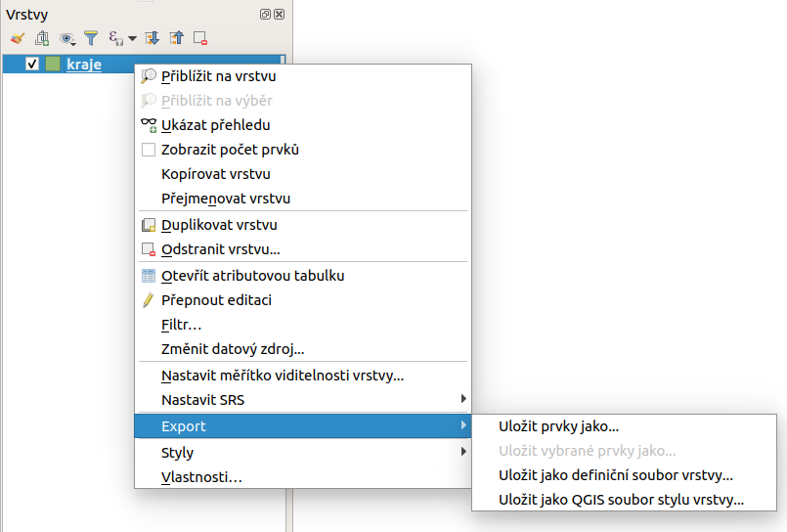The height and width of the screenshot is (532, 787).
Task: Undock the Vrstvy panel float button
Action: pyautogui.click(x=265, y=14)
